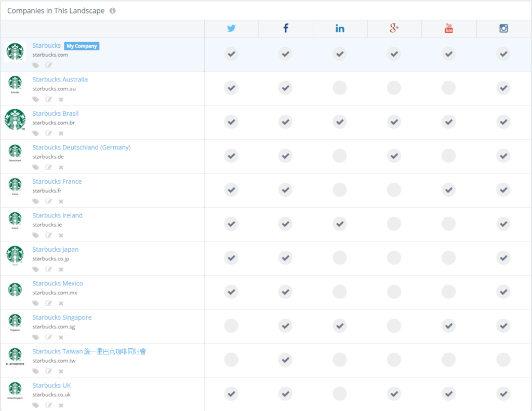Viewport: 532px width, 411px height.
Task: Click the edit icon for Starbucks Ireland
Action: 48,235
